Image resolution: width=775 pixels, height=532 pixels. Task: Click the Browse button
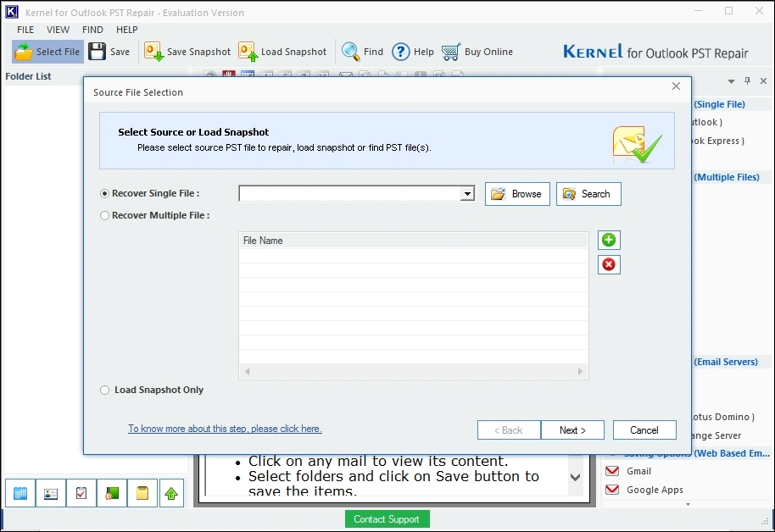point(517,194)
